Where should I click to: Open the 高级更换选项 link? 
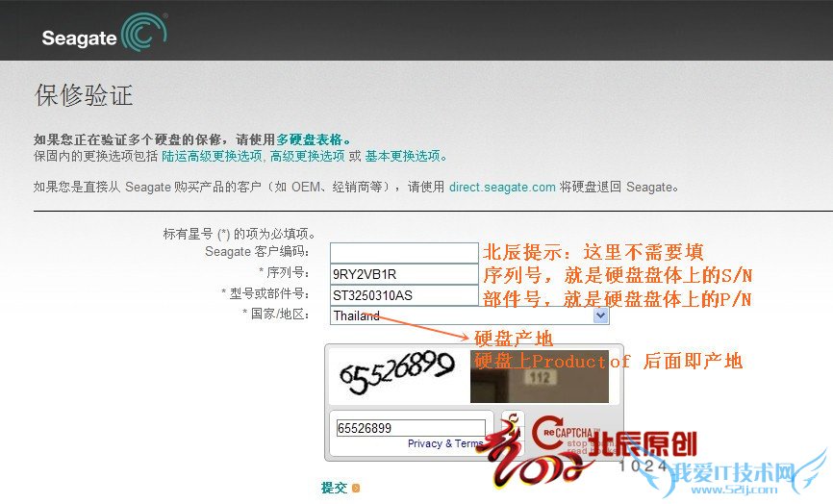pos(308,156)
